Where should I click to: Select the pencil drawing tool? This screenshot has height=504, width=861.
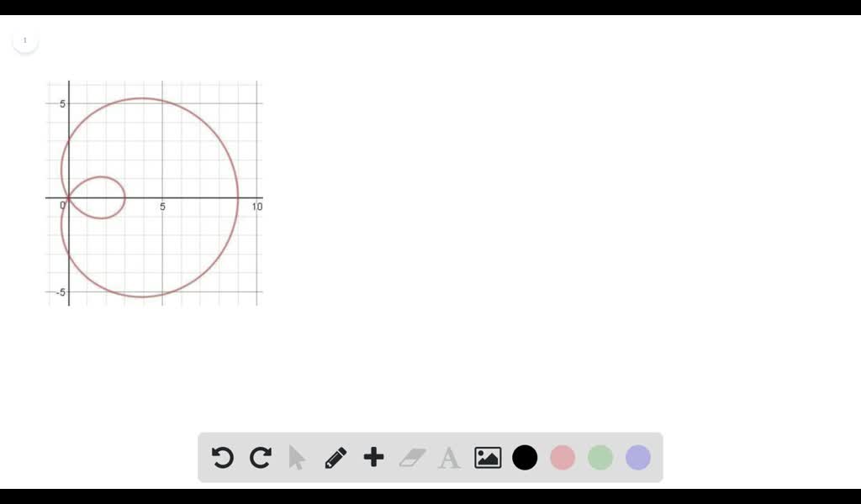point(335,457)
